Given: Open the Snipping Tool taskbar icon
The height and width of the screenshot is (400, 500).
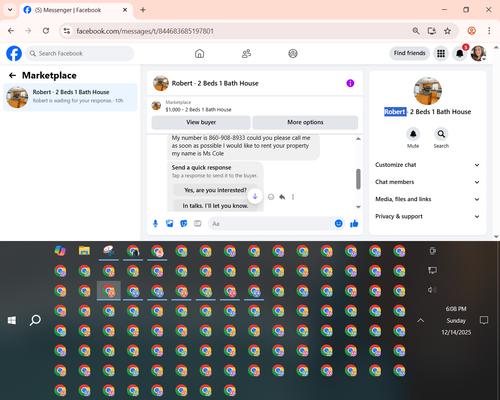Looking at the screenshot, I should tap(109, 251).
